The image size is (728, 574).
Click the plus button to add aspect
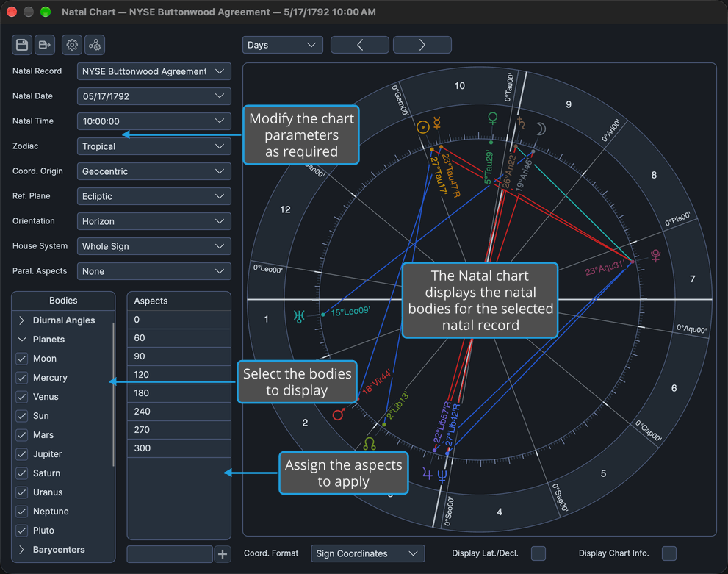coord(223,554)
